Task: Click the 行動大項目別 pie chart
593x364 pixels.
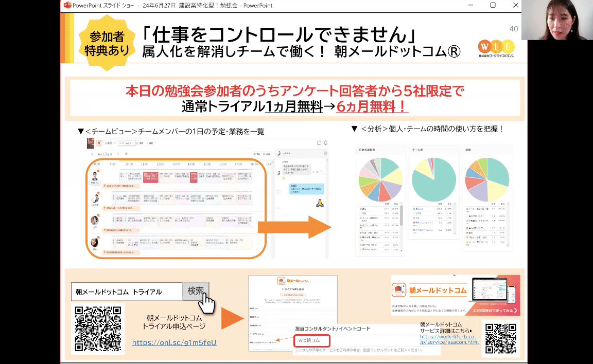Action: click(x=380, y=180)
